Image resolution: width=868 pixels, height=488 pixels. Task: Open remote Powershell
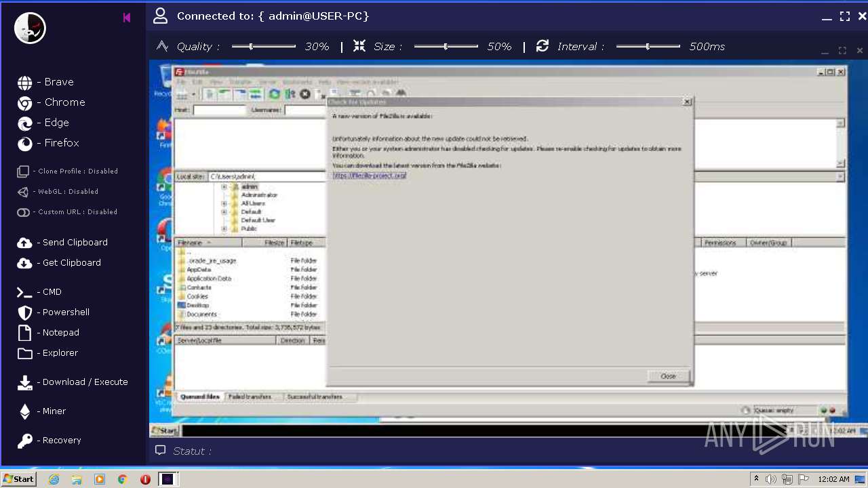(x=54, y=312)
